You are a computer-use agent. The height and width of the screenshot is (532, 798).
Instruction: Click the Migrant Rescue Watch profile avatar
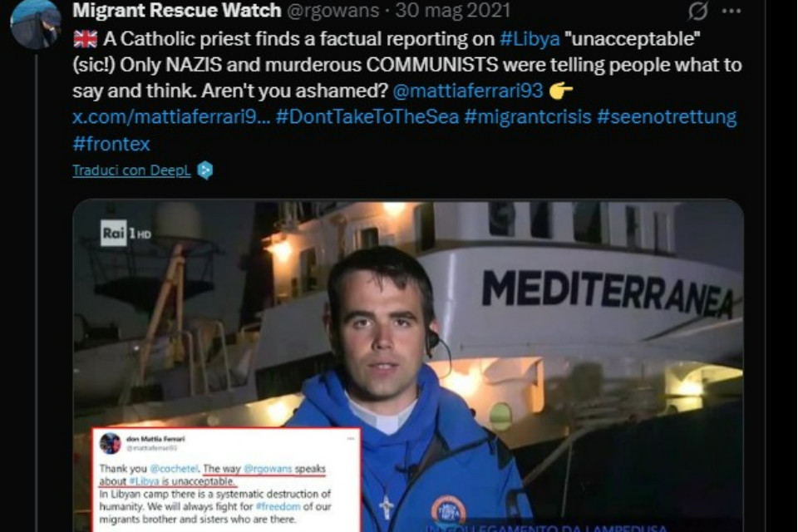(x=36, y=23)
